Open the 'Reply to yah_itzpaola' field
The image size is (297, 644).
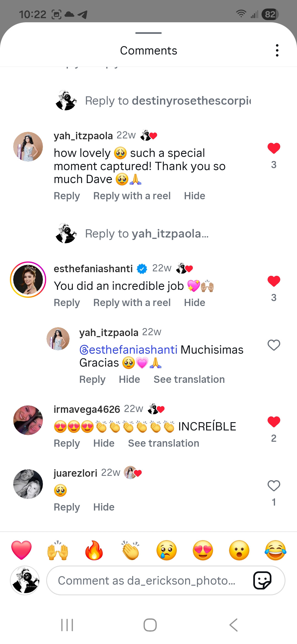tap(147, 234)
